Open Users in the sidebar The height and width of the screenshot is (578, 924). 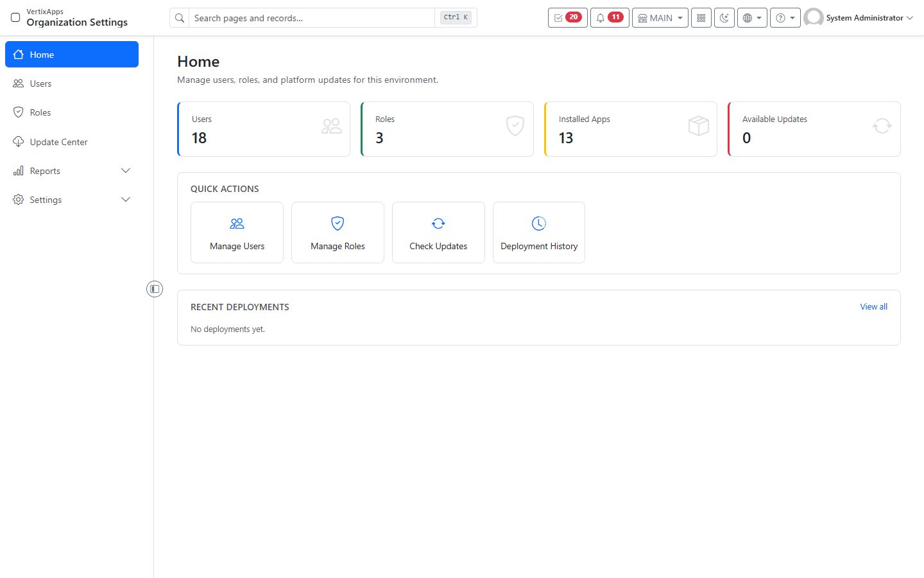pos(72,83)
